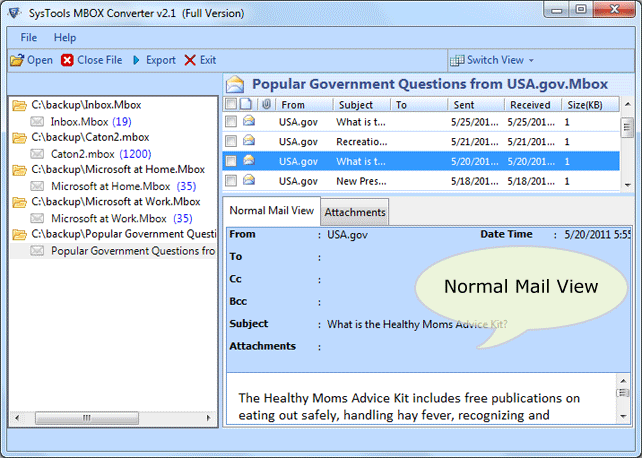642x458 pixels.
Task: Click envelope icon beside Popular Government Questions fro
Action: (37, 250)
